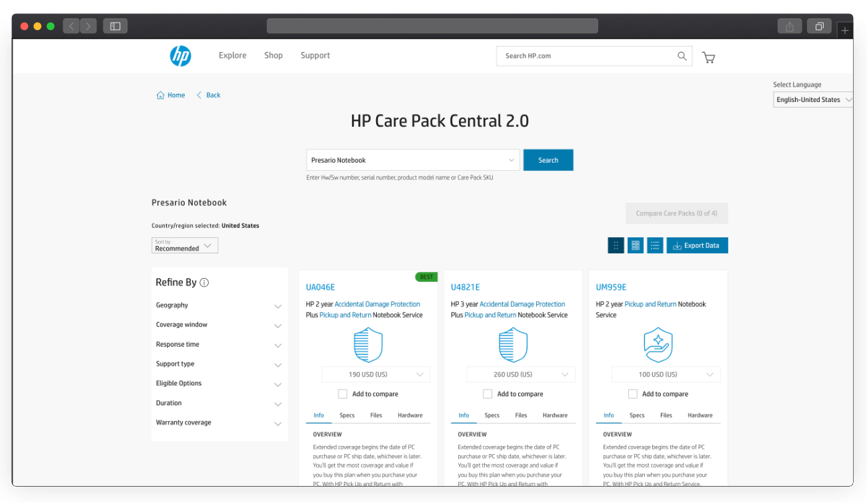Check Add to compare for UA046E
Image resolution: width=867 pixels, height=504 pixels.
(342, 393)
